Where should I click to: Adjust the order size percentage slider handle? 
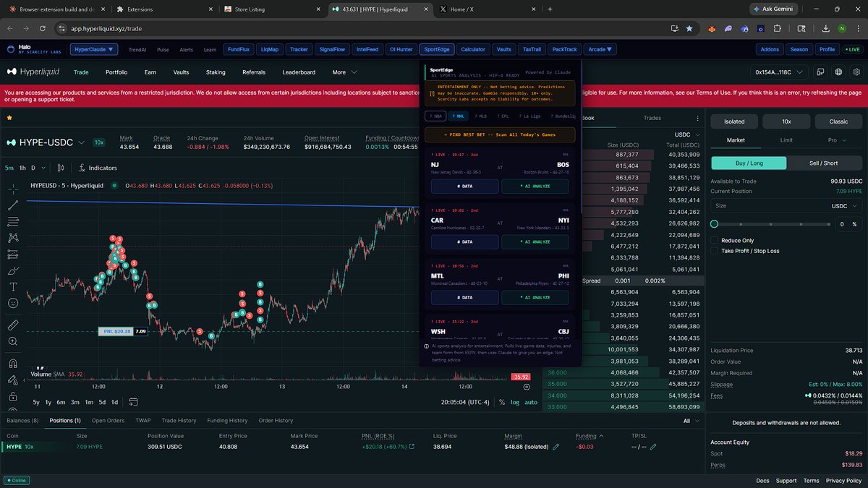click(715, 224)
